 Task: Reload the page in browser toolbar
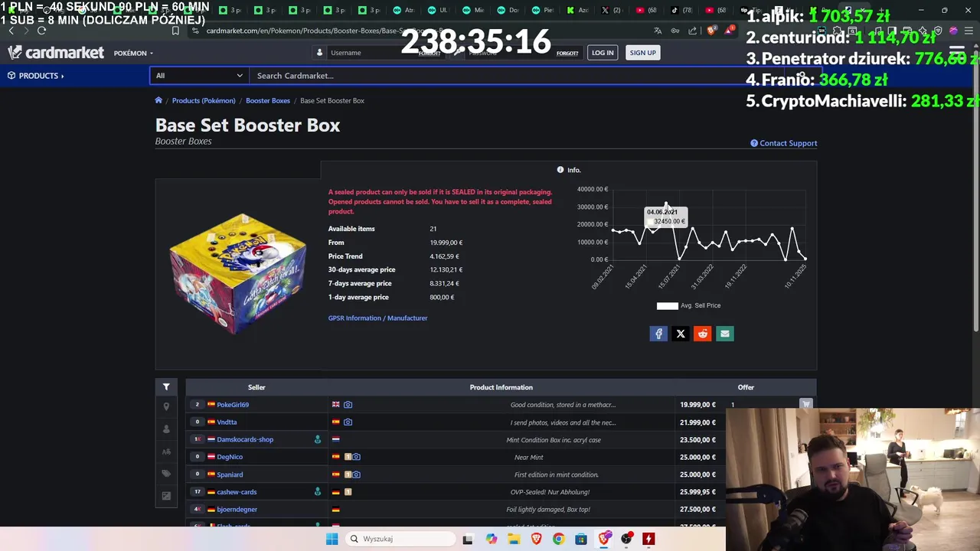click(x=41, y=31)
